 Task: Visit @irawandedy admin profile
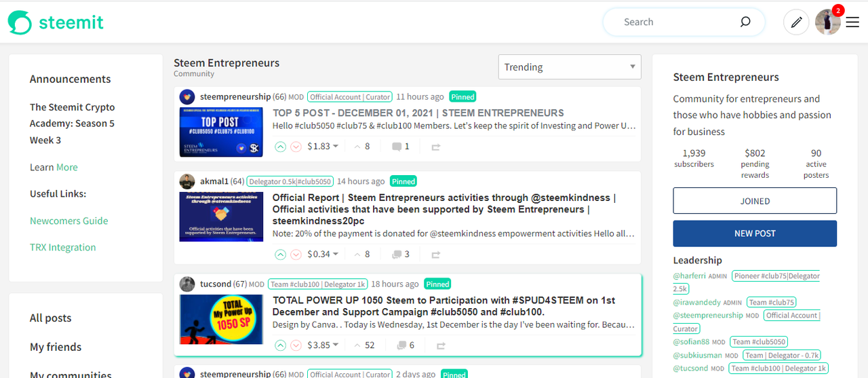(x=697, y=303)
